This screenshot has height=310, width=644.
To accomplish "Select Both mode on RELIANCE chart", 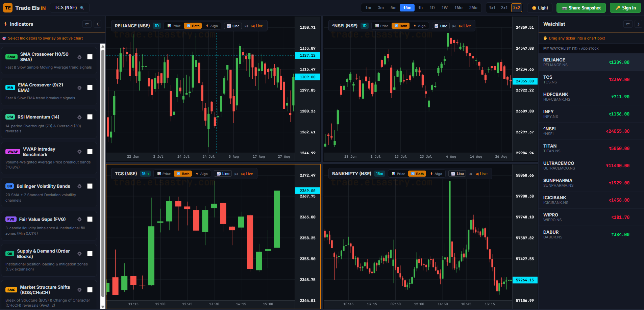I will pyautogui.click(x=193, y=26).
